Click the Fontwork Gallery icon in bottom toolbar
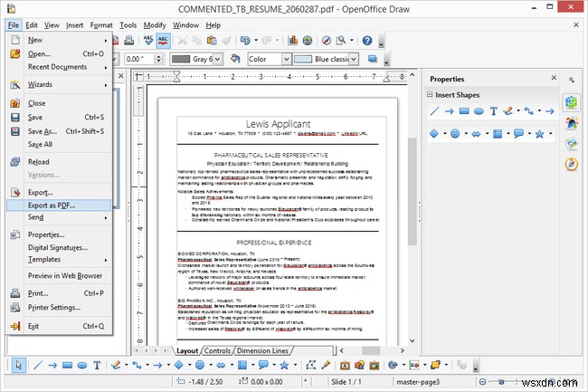The width and height of the screenshot is (588, 392). click(x=345, y=365)
